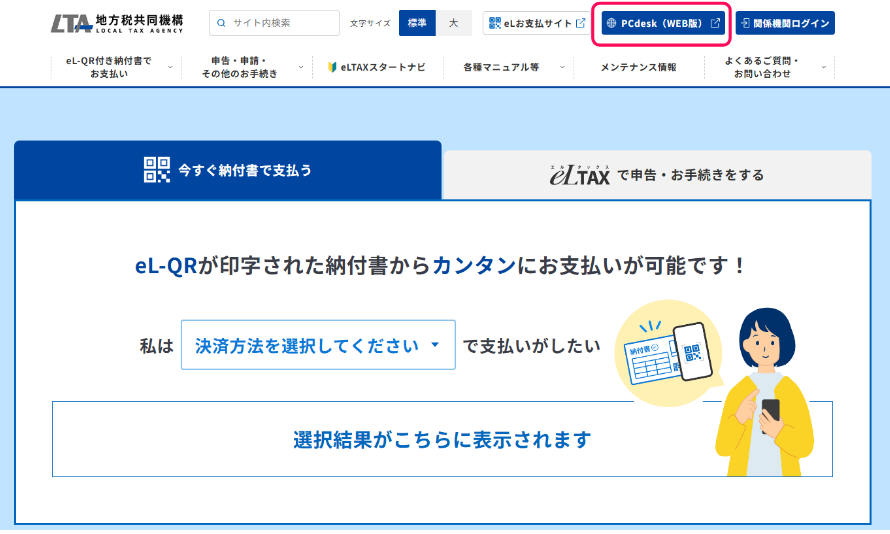Click the beginner mark icon beside eLTAXスタートナビ
890x534 pixels.
333,67
